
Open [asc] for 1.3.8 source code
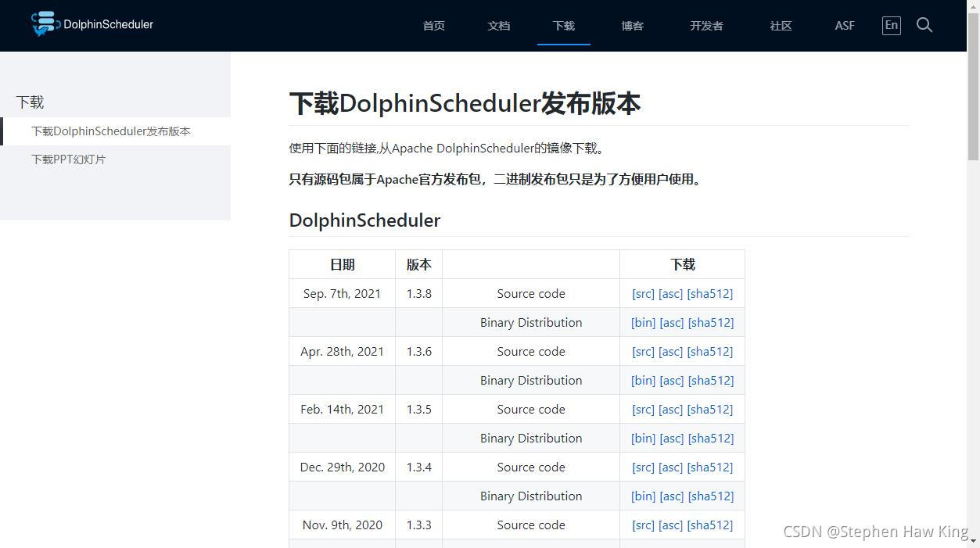tap(671, 294)
